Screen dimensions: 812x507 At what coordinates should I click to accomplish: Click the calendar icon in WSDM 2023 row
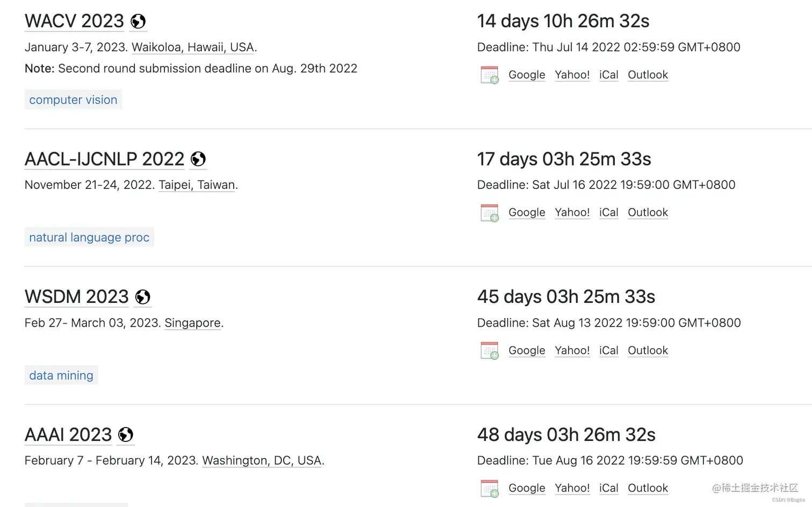point(489,351)
